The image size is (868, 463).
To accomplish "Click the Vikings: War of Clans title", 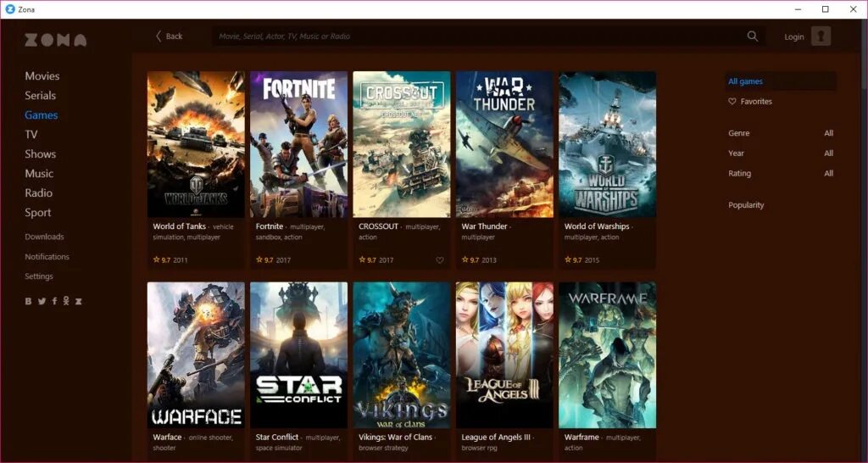I will click(395, 437).
